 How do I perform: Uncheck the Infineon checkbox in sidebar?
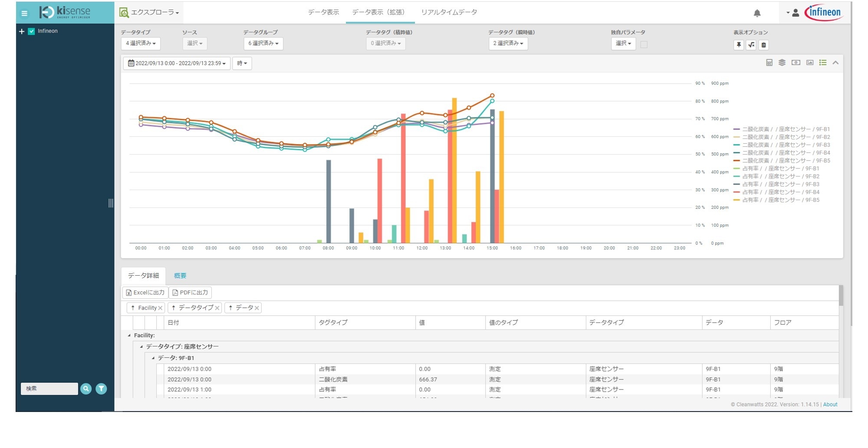[31, 31]
